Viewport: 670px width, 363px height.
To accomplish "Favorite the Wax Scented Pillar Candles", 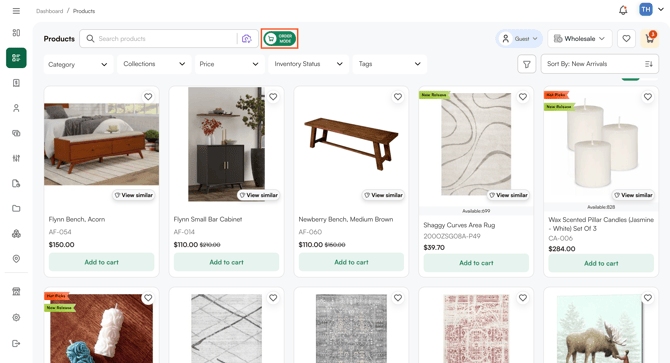I will (x=648, y=97).
